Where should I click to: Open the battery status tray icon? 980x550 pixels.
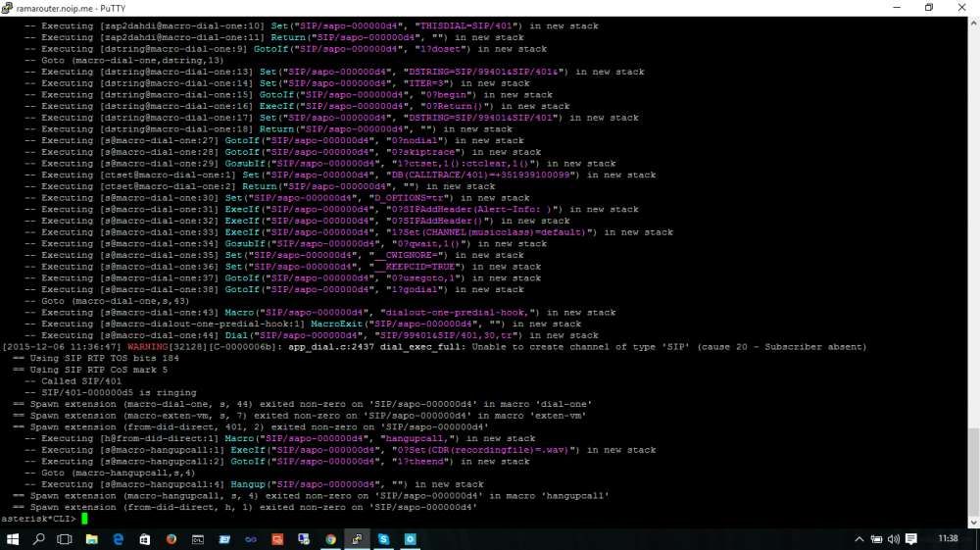pos(876,539)
